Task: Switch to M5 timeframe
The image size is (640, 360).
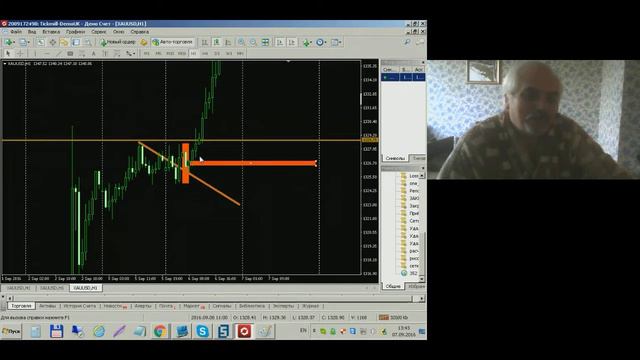Action: [x=158, y=53]
